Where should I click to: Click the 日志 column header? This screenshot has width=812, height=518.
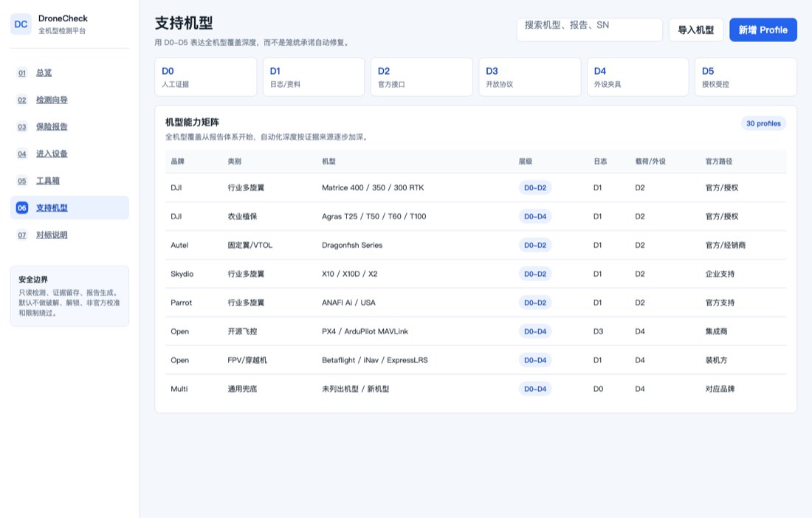(600, 162)
